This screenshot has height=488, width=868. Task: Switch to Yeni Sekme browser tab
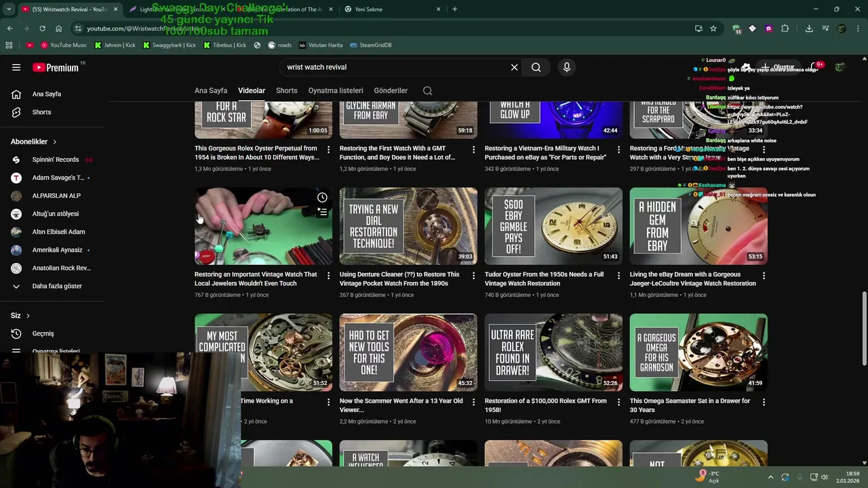[x=393, y=9]
